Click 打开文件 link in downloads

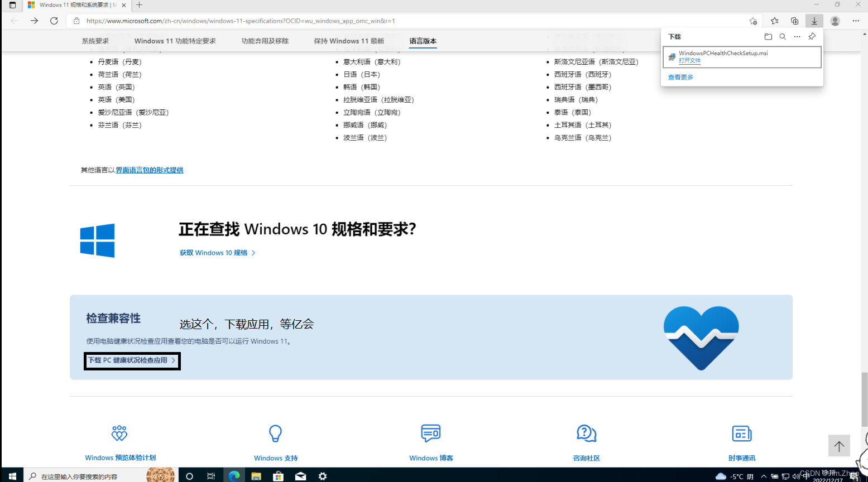pyautogui.click(x=689, y=60)
